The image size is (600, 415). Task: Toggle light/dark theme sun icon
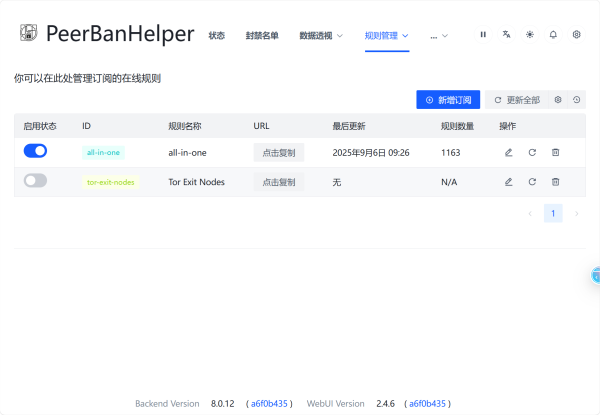(530, 35)
